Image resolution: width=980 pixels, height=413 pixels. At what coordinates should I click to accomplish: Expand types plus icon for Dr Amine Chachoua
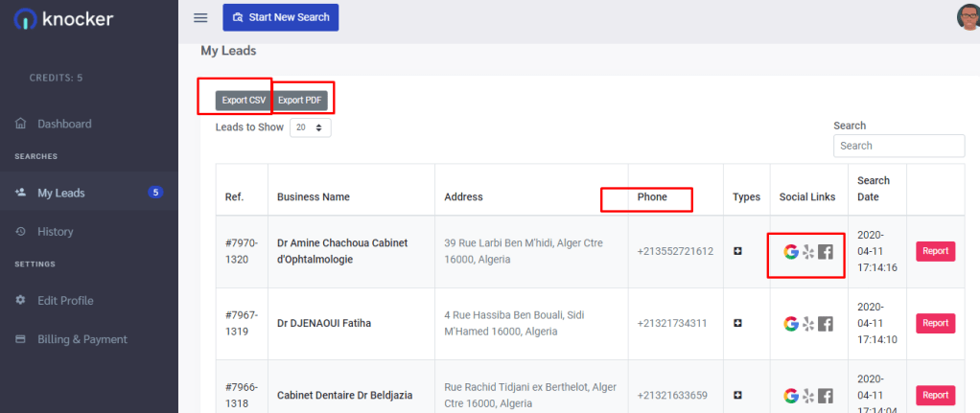(737, 251)
